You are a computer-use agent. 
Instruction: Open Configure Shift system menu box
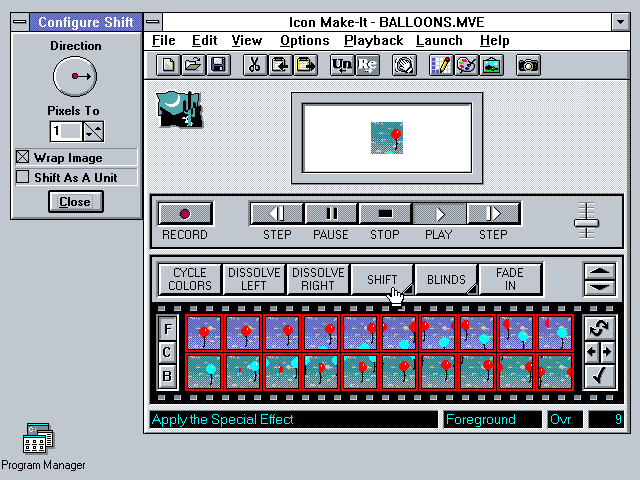(x=20, y=22)
